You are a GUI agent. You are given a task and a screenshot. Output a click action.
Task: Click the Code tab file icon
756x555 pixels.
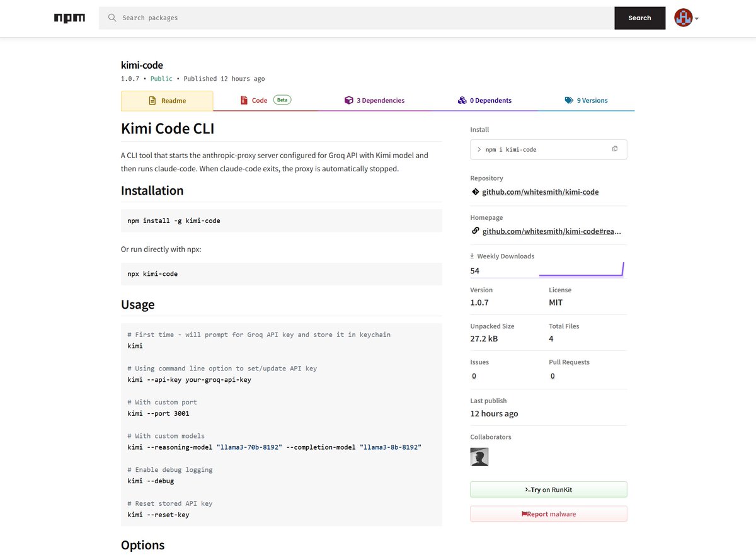click(x=244, y=100)
